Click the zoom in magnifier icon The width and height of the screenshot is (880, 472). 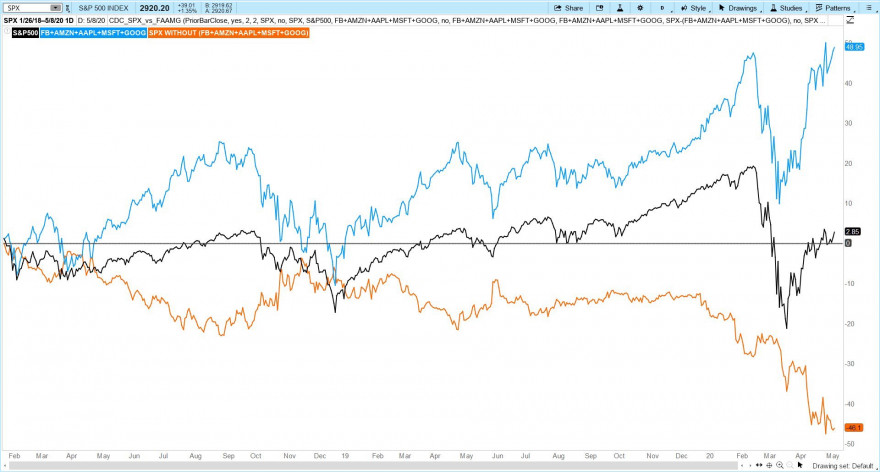[780, 465]
